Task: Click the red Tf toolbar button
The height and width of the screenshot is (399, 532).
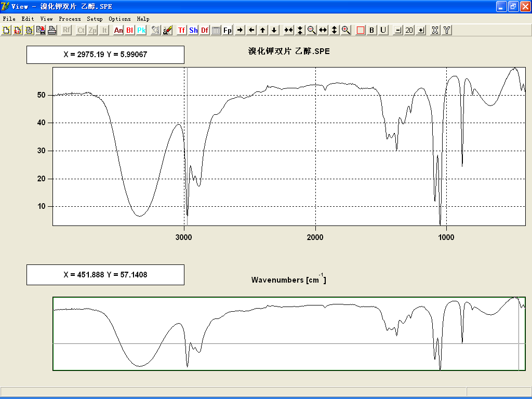Action: pos(181,30)
